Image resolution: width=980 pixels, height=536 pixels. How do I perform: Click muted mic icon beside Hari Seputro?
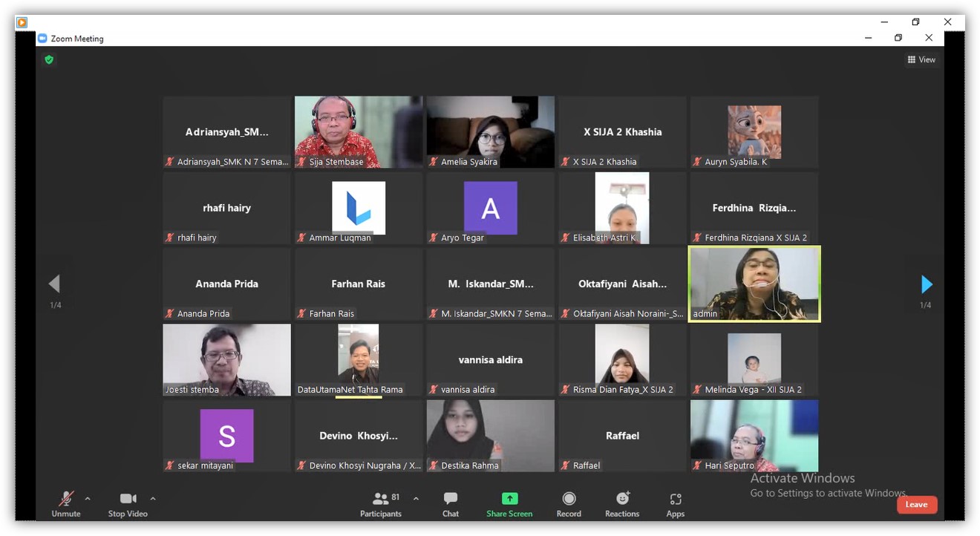pyautogui.click(x=698, y=465)
